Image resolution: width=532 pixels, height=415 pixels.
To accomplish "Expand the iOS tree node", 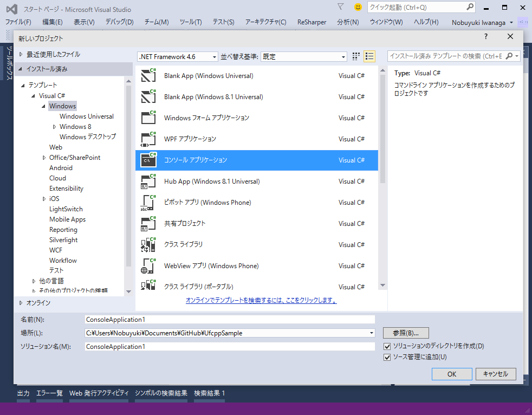I will [44, 199].
